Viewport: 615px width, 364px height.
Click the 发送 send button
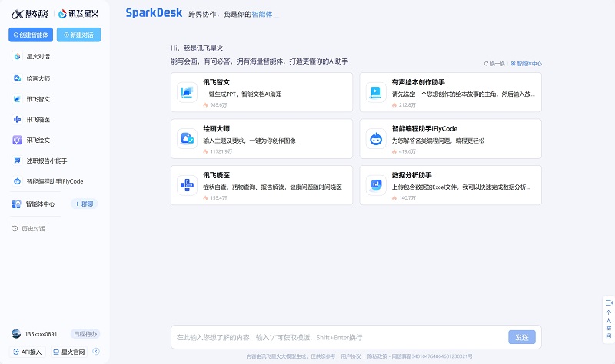(522, 337)
